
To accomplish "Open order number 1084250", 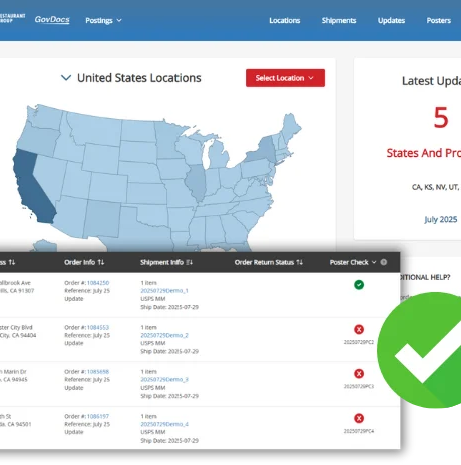I will [98, 283].
